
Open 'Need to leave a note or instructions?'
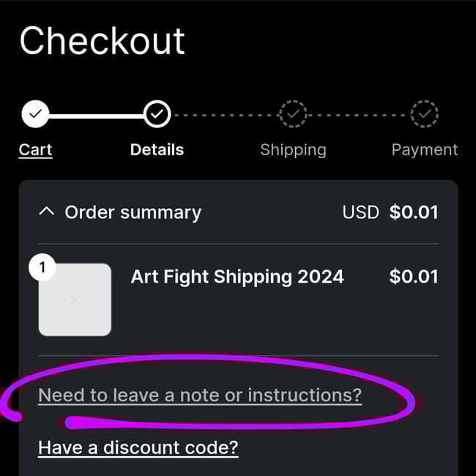pos(200,395)
